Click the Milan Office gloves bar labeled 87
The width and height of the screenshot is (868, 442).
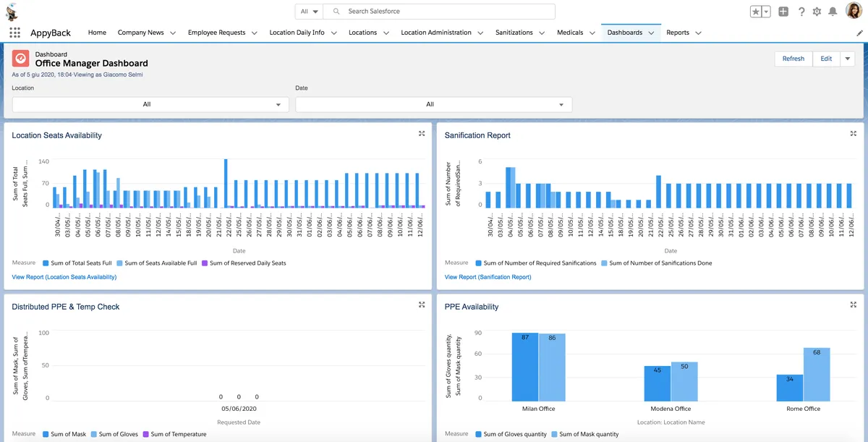point(525,367)
